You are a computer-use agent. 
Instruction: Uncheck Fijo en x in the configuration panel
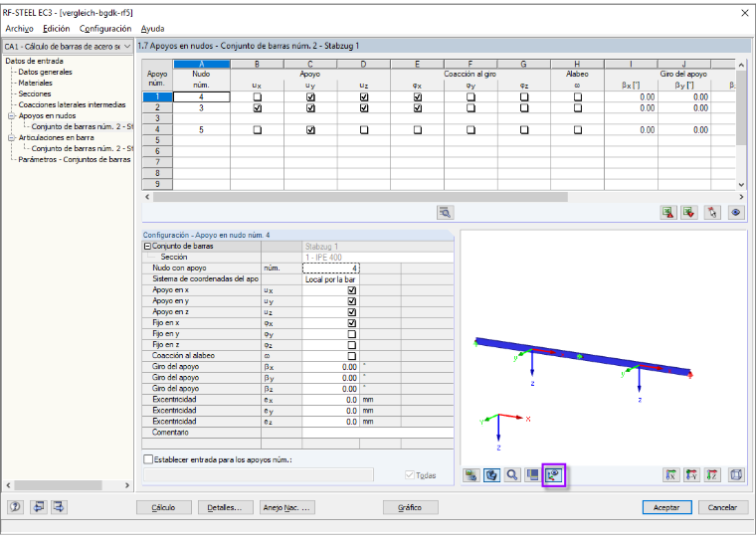coord(352,323)
